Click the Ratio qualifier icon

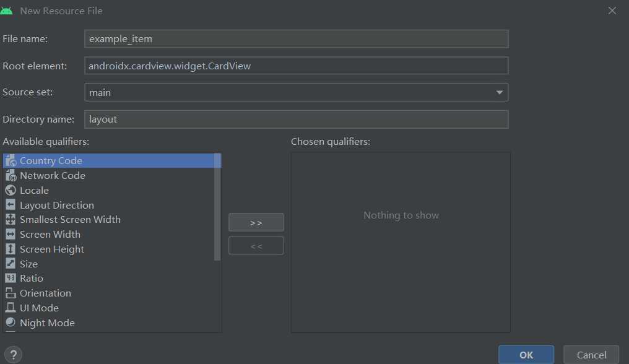(11, 278)
